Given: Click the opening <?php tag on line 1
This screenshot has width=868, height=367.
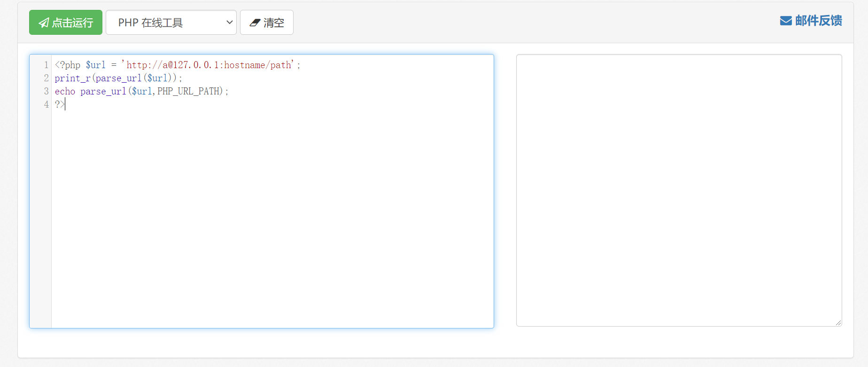Looking at the screenshot, I should coord(67,65).
